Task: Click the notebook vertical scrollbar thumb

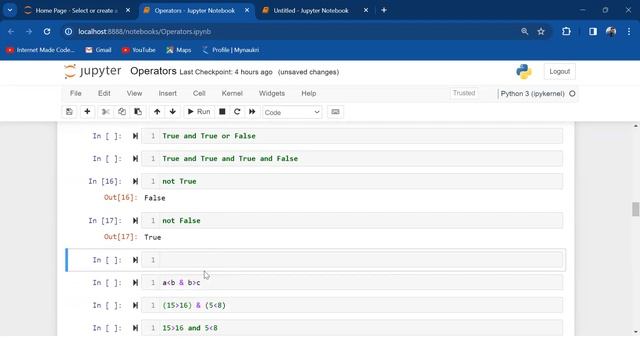Action: pyautogui.click(x=636, y=209)
